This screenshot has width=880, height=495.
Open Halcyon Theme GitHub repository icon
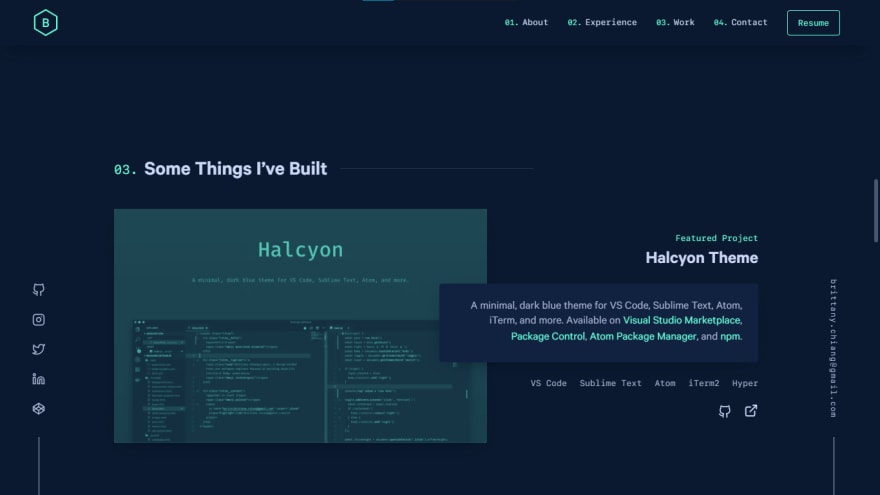tap(725, 411)
